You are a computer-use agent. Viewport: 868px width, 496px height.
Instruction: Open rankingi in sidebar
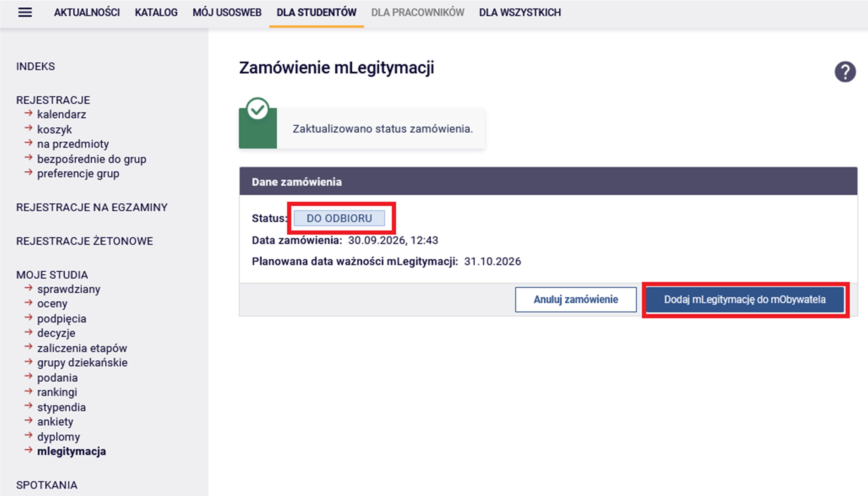point(57,392)
